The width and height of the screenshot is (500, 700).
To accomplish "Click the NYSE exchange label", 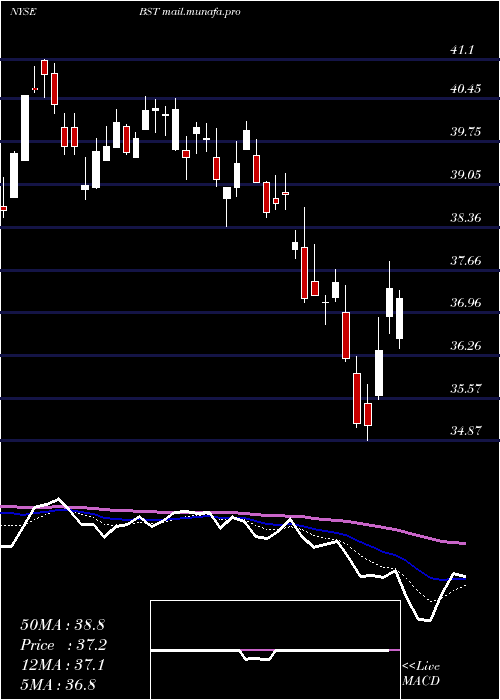I will pos(23,12).
